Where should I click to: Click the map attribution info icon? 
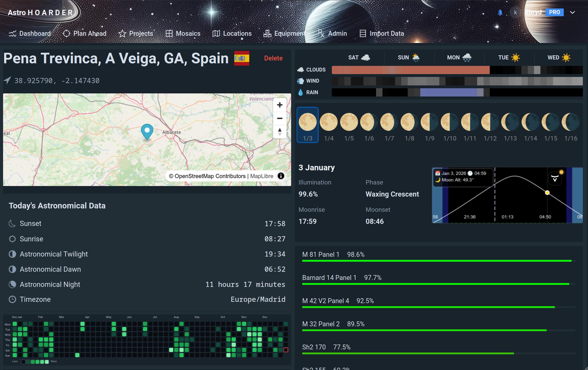coord(281,176)
